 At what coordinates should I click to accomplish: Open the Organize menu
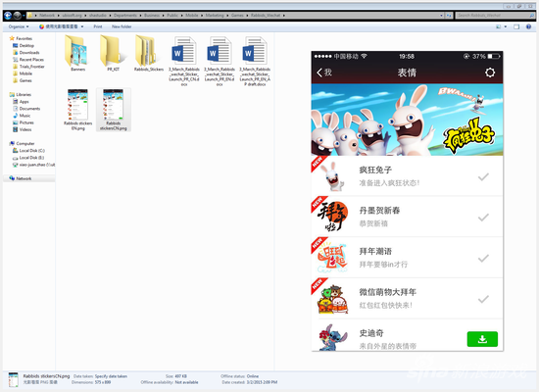click(19, 26)
